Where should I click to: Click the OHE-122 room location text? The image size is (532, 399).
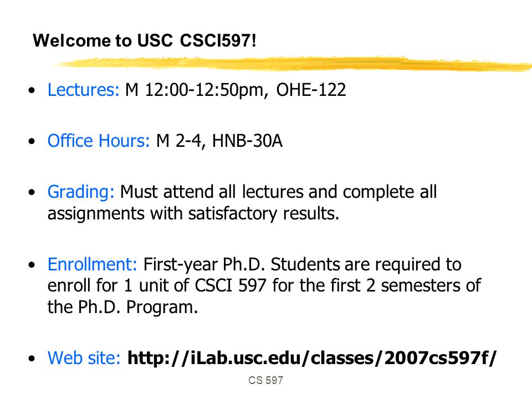(311, 90)
